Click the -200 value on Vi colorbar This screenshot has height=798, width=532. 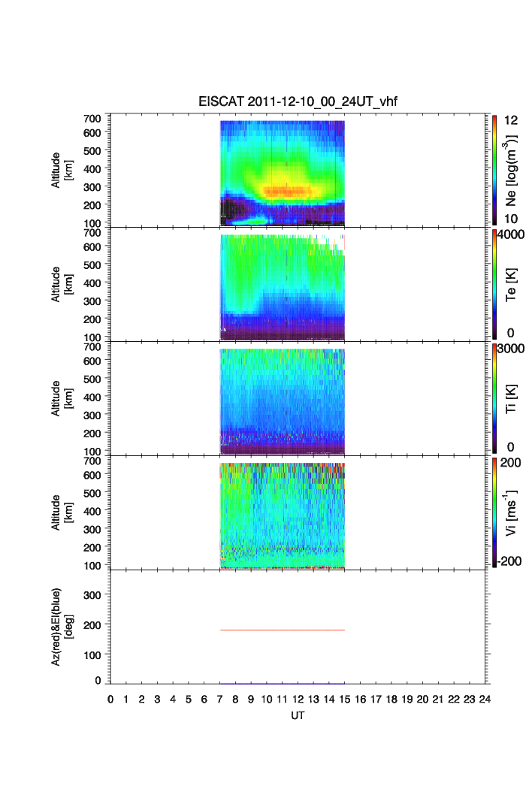pos(509,561)
